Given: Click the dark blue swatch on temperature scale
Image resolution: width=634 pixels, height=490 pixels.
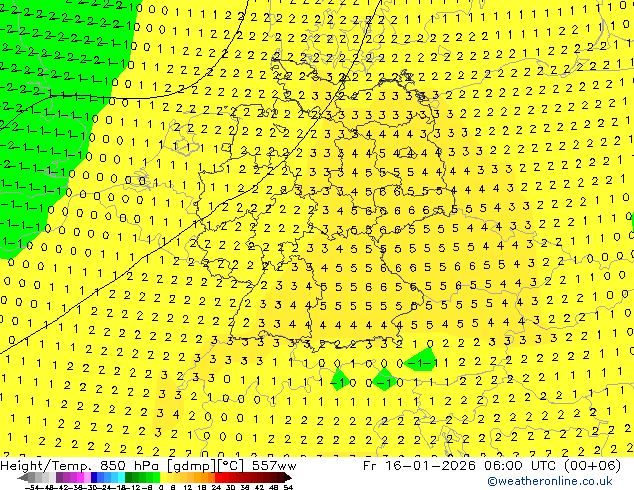Looking at the screenshot, I should click(94, 477).
